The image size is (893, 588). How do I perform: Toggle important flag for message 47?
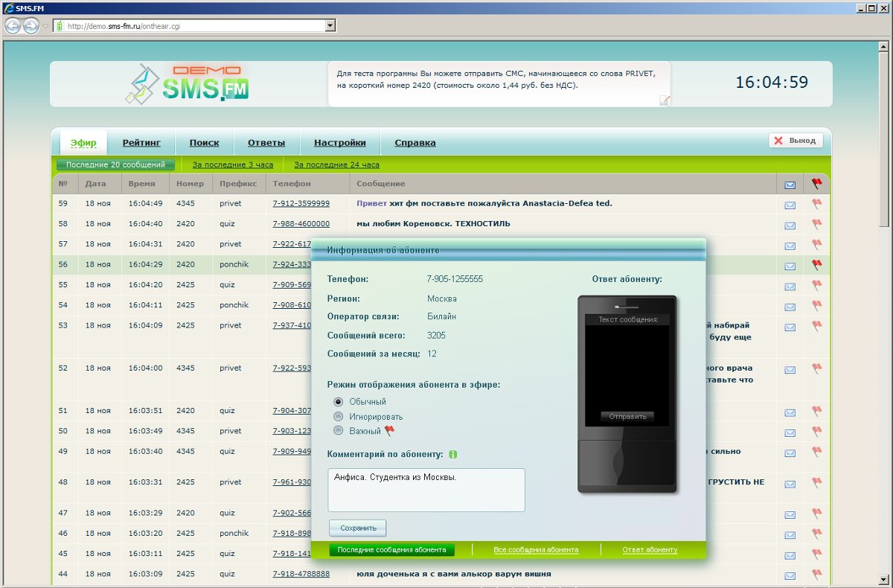(816, 514)
